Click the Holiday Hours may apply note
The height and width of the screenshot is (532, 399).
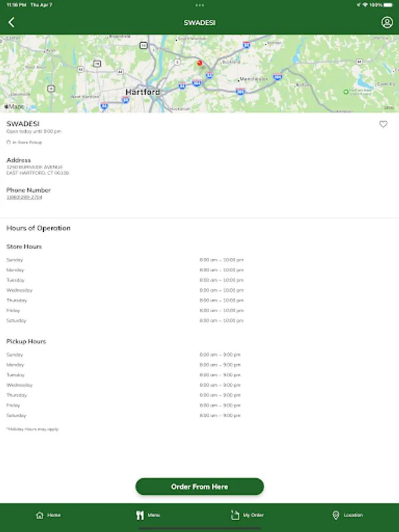click(x=33, y=429)
